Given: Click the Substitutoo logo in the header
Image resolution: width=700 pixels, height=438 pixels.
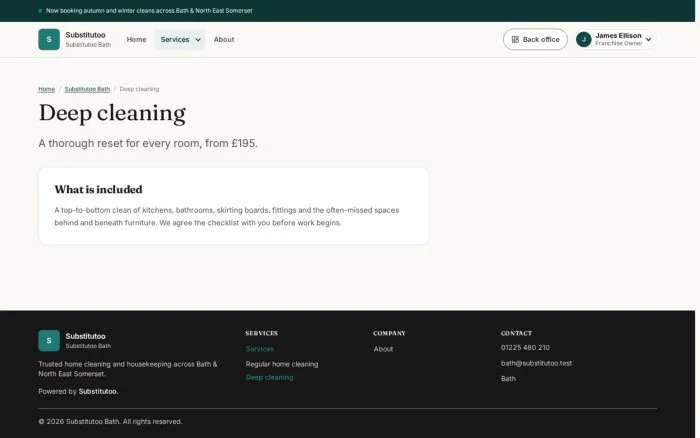Looking at the screenshot, I should point(49,39).
